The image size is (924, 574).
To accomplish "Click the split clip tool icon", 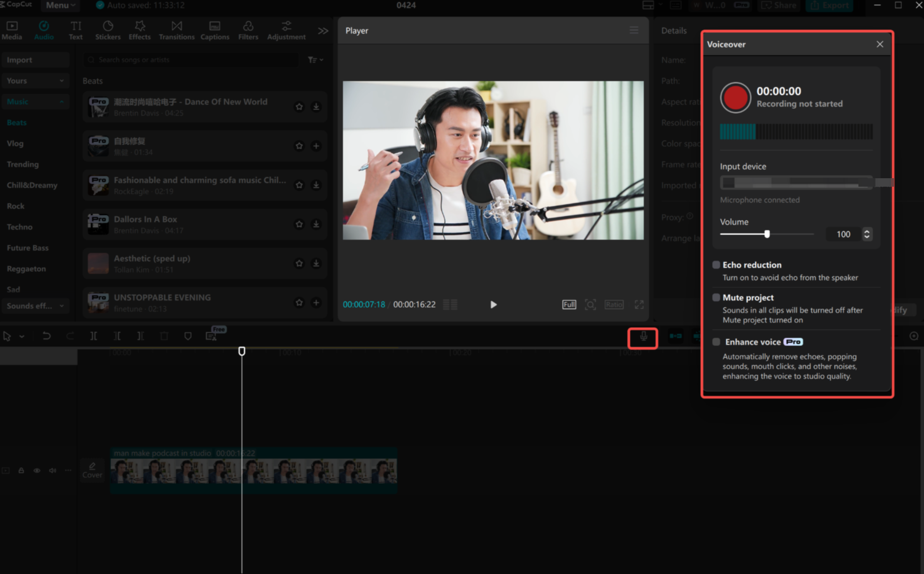I will [93, 336].
